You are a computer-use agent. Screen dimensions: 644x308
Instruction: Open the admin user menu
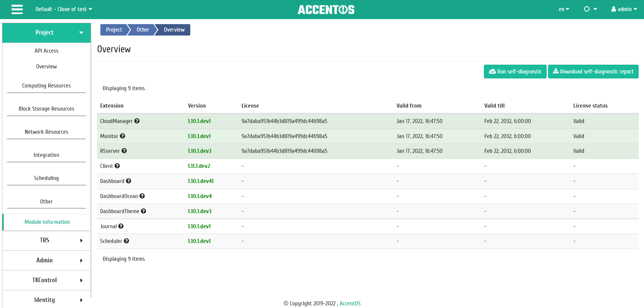(x=624, y=9)
